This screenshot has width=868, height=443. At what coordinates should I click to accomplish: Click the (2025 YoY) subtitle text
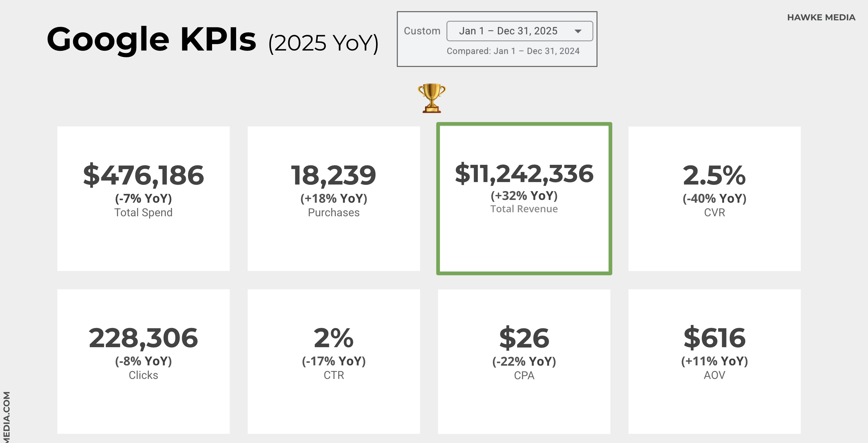[x=323, y=43]
